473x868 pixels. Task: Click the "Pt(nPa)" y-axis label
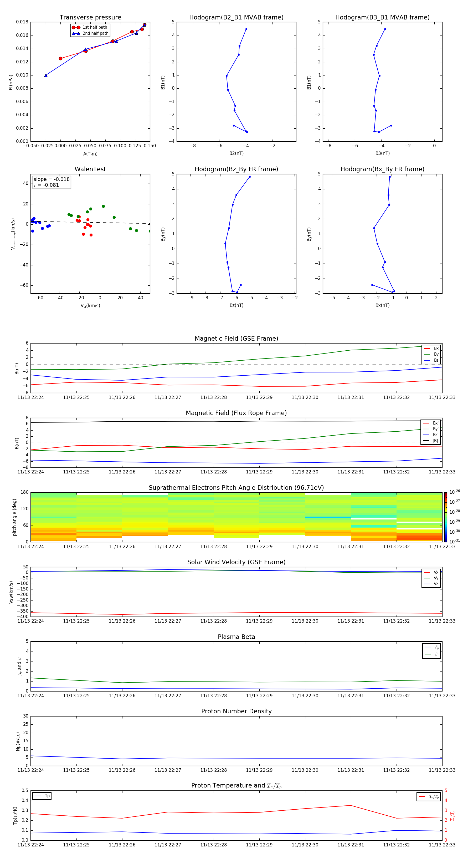(x=11, y=82)
